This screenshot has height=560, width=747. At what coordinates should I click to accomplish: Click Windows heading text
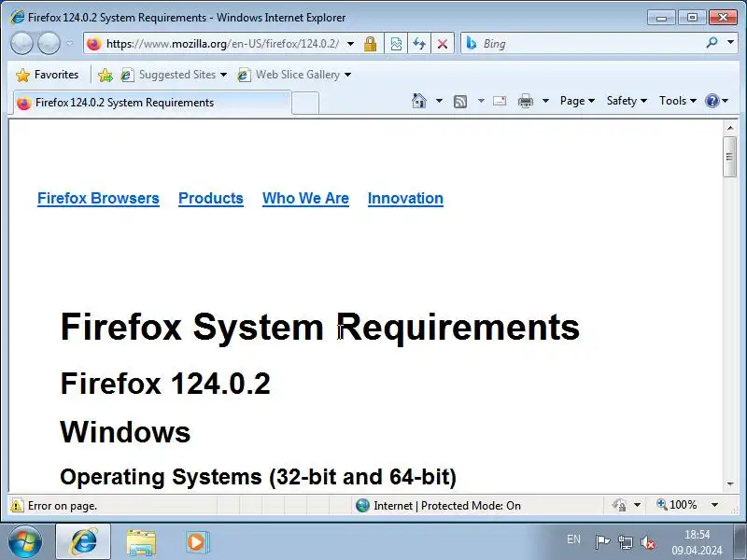(125, 432)
